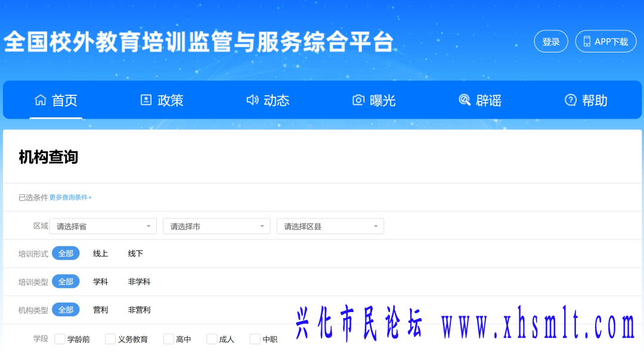Screen dimensions: 644x352
Task: Check the 义务教育 checkbox
Action: click(x=110, y=339)
